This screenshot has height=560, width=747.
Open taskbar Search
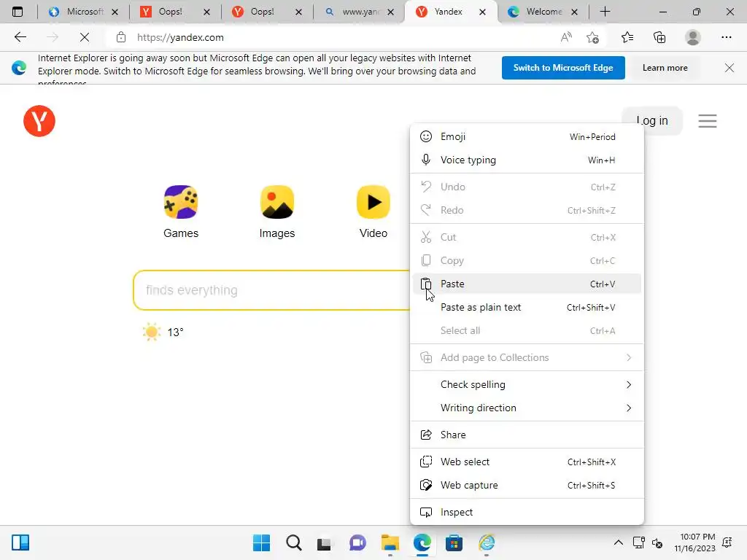294,542
